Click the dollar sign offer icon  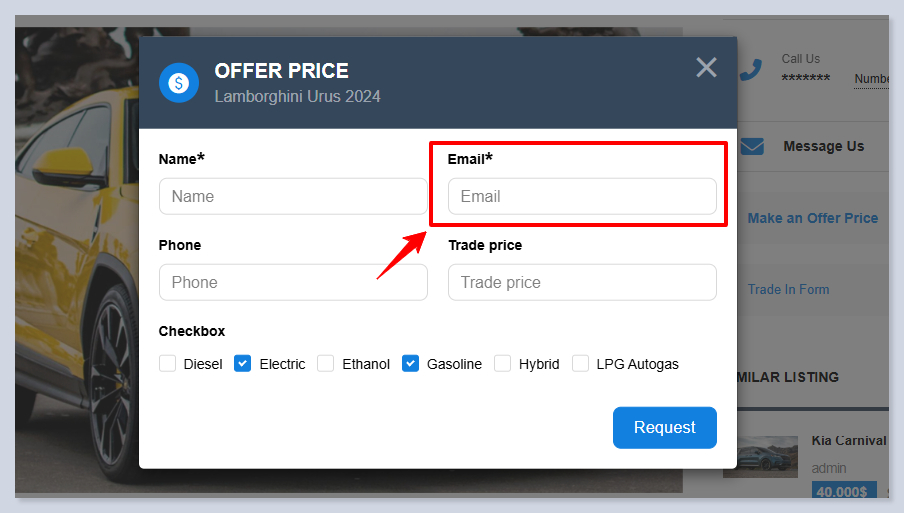(179, 83)
